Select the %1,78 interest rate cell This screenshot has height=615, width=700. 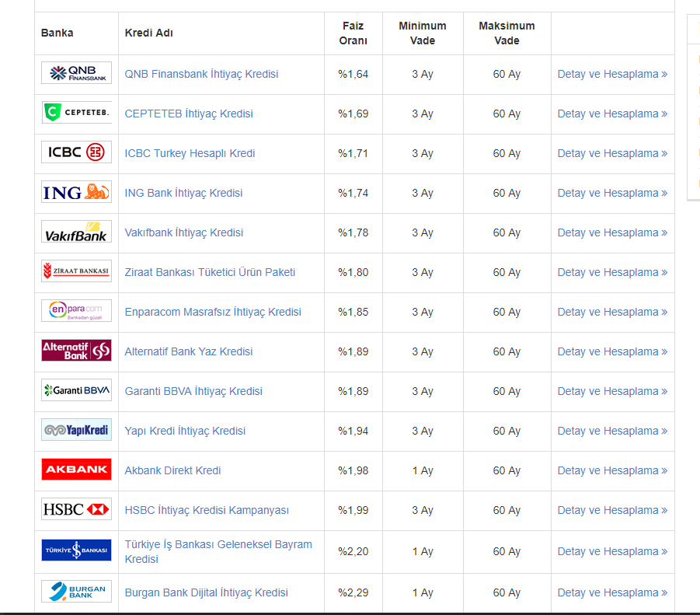(x=353, y=232)
